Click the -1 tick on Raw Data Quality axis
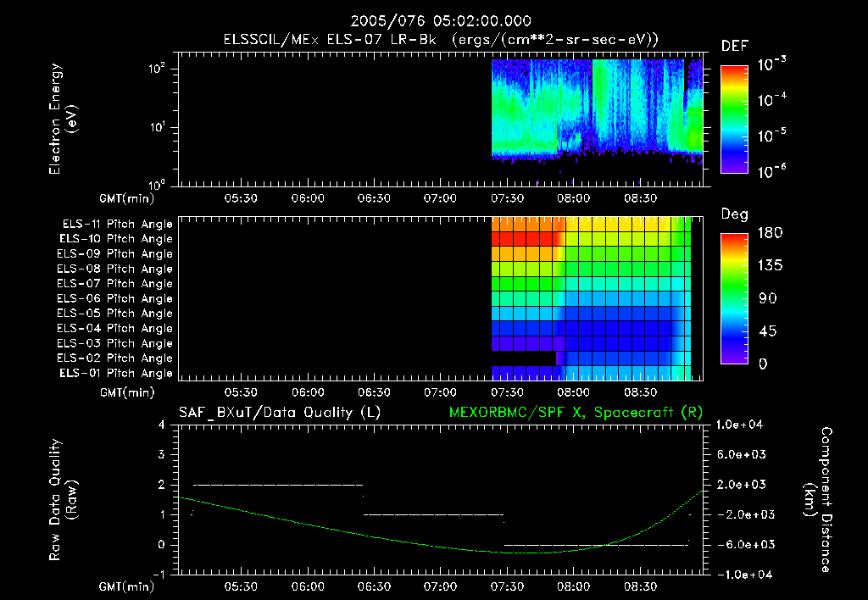 click(159, 575)
